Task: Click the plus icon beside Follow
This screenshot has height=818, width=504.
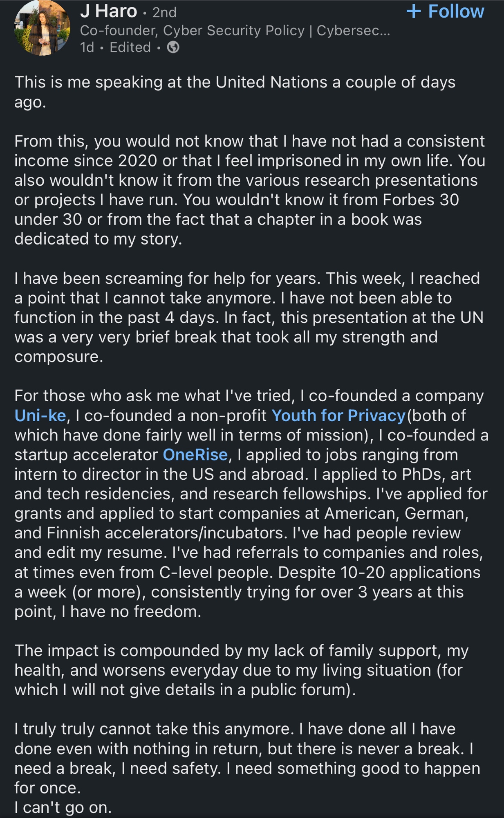Action: 414,11
